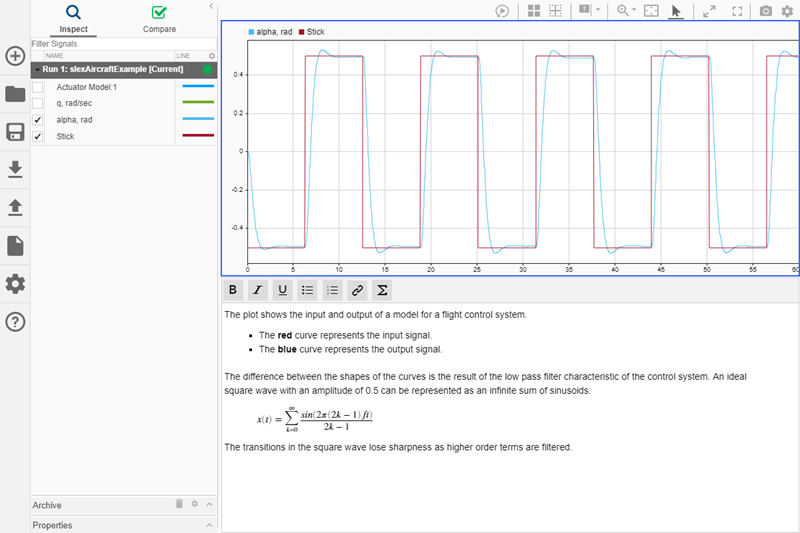800x533 pixels.
Task: Click the expand plot diagonal arrows icon
Action: click(709, 11)
